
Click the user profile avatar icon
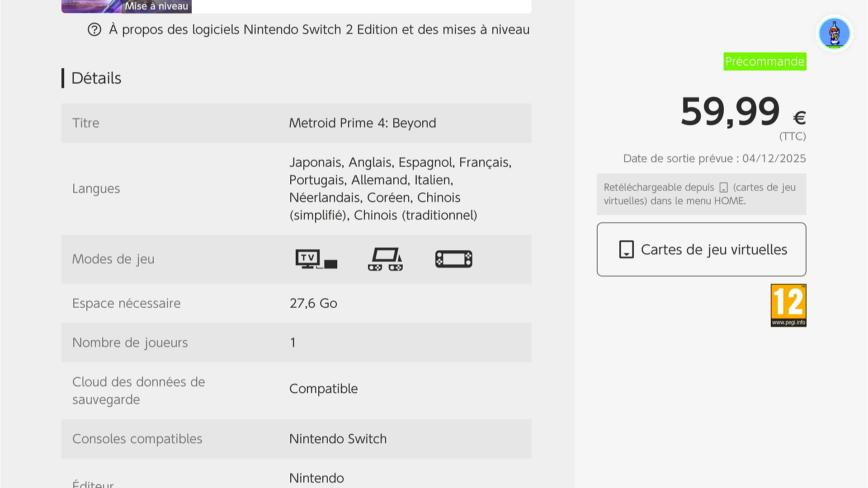click(x=834, y=33)
